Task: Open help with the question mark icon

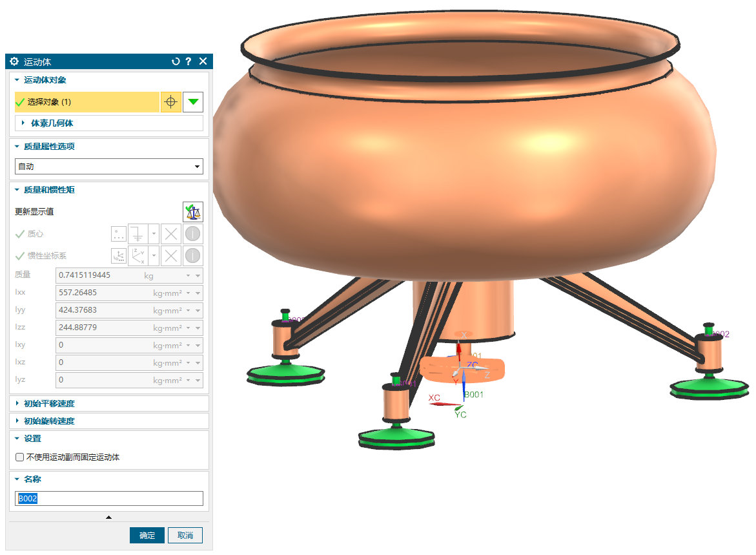Action: 189,61
